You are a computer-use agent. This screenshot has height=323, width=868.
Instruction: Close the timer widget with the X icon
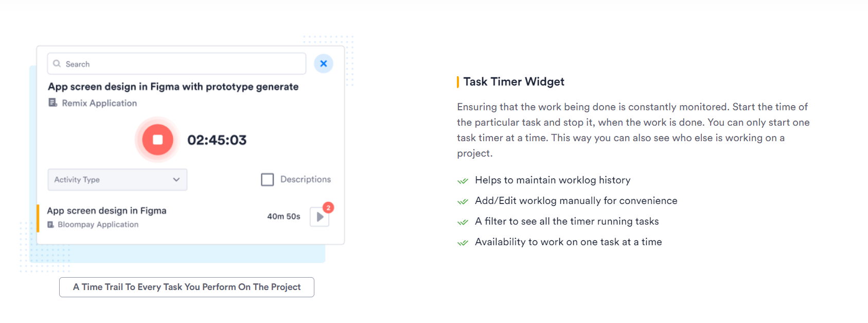(x=324, y=64)
